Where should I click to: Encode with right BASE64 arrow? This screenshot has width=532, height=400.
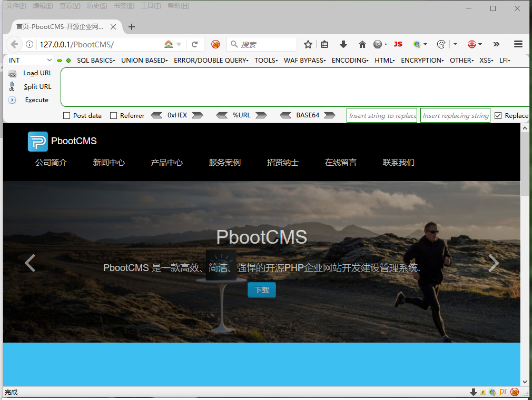point(329,115)
